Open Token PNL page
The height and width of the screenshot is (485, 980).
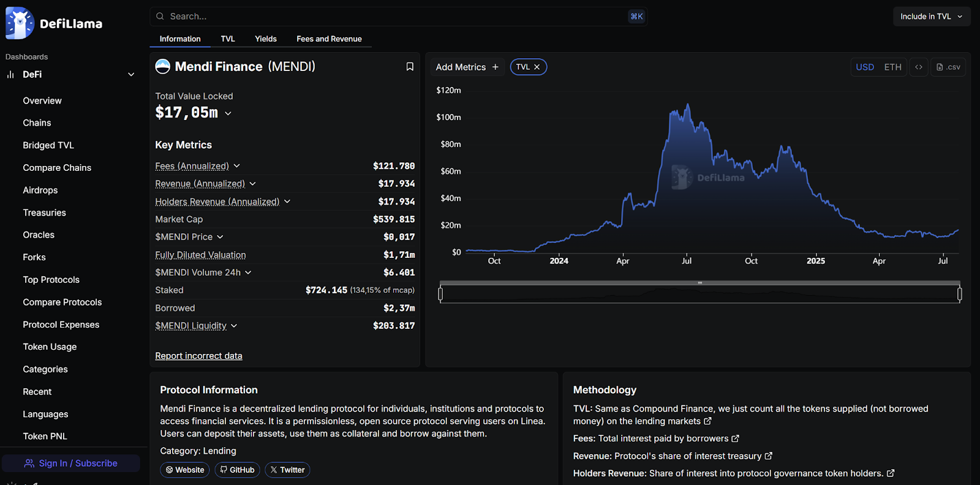pyautogui.click(x=45, y=437)
